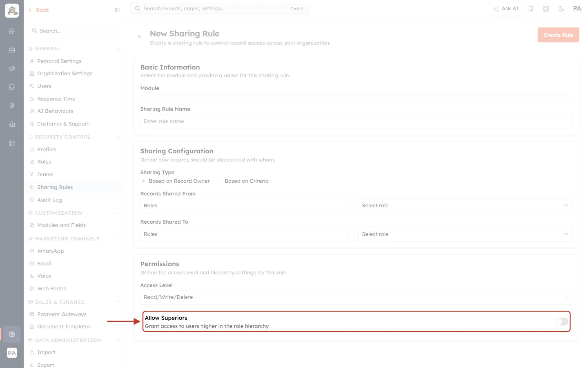Click the bookmark icon in top bar
The image size is (588, 368).
pos(531,9)
